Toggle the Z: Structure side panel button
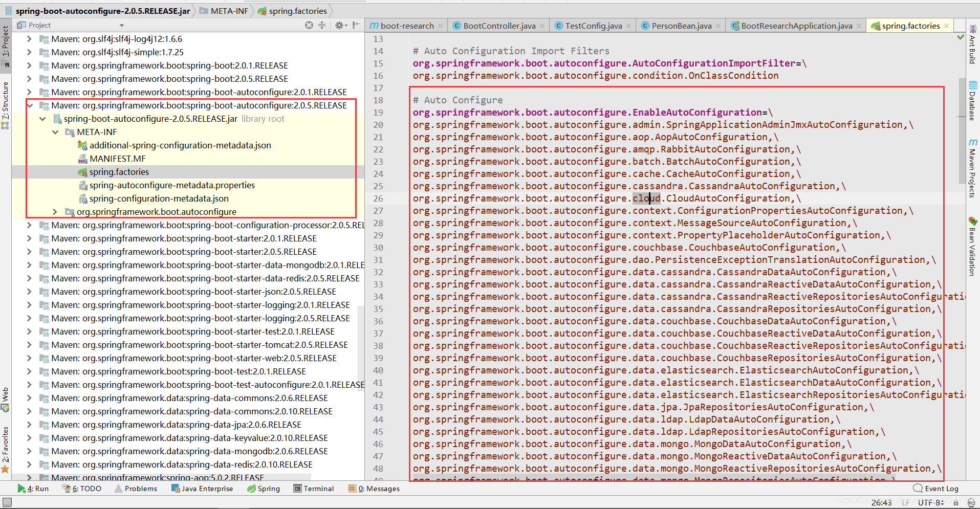Screen dimensions: 980x509 6,105
